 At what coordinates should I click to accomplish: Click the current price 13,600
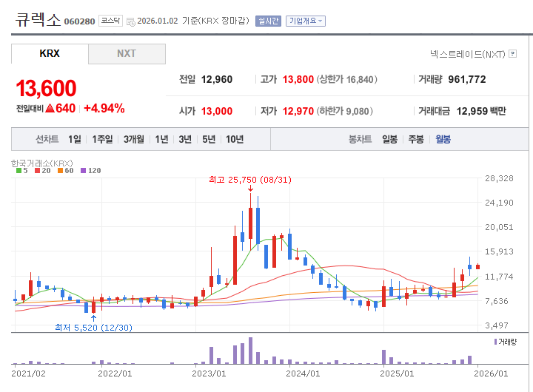pos(46,88)
